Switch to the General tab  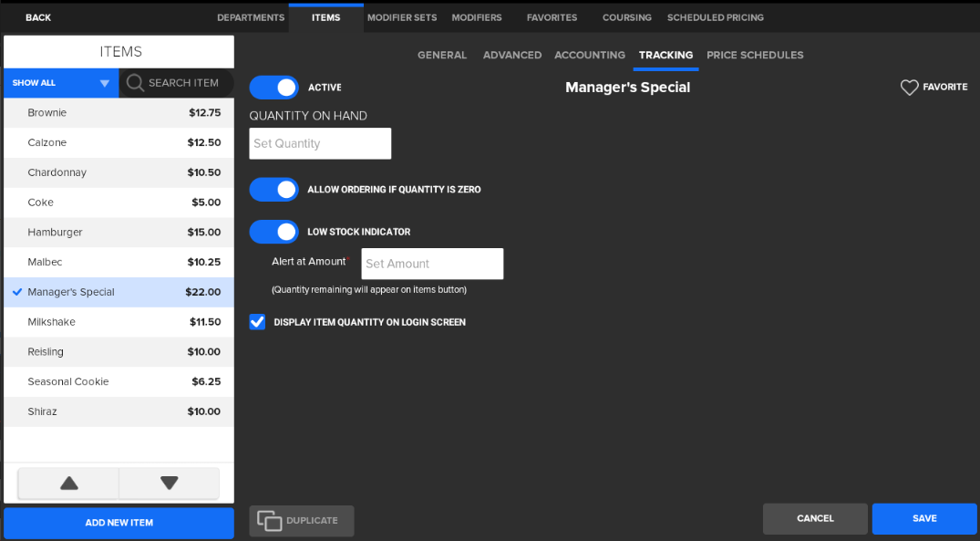442,56
